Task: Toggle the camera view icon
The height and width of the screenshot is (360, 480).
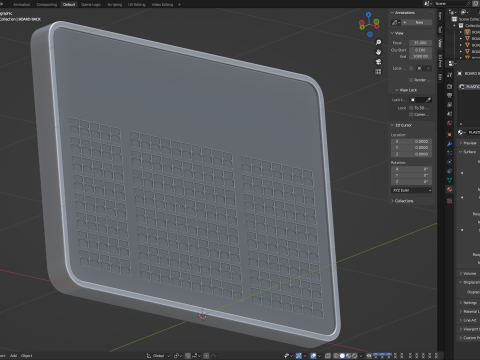Action: 378,62
